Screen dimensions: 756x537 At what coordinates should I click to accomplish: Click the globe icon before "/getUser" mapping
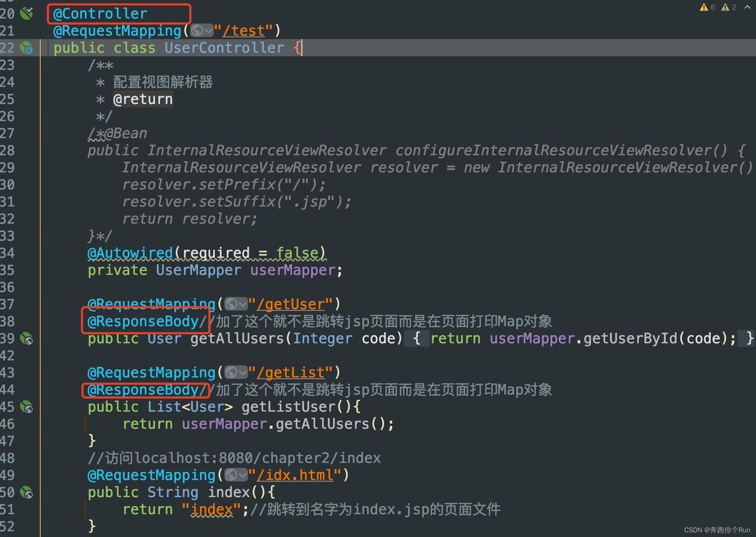[232, 304]
